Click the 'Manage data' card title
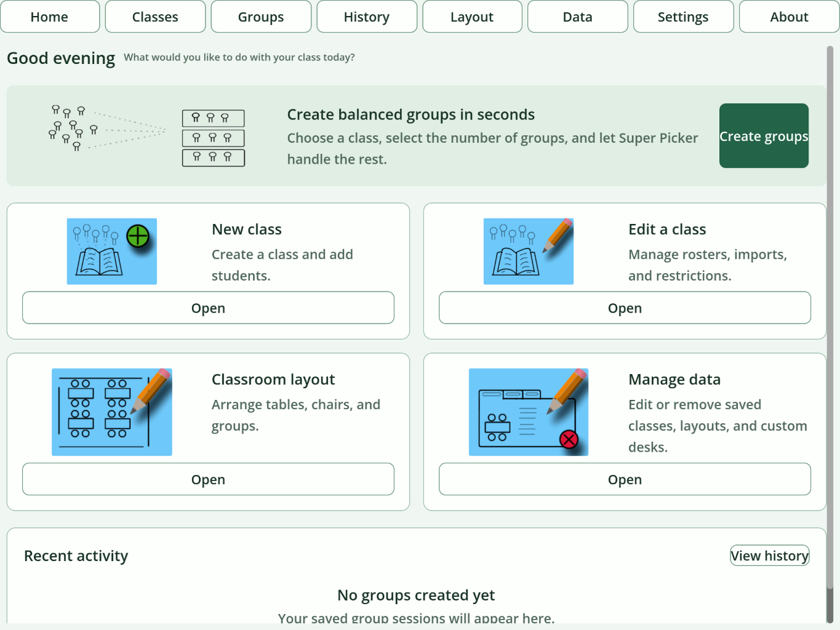Screen dimensions: 840x630 pyautogui.click(x=674, y=380)
